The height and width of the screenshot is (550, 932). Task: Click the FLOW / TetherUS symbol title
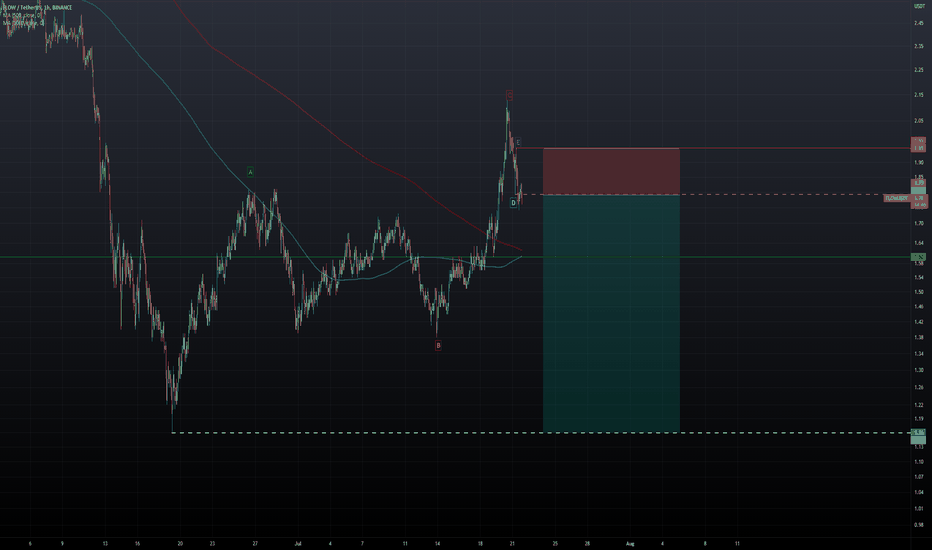37,8
